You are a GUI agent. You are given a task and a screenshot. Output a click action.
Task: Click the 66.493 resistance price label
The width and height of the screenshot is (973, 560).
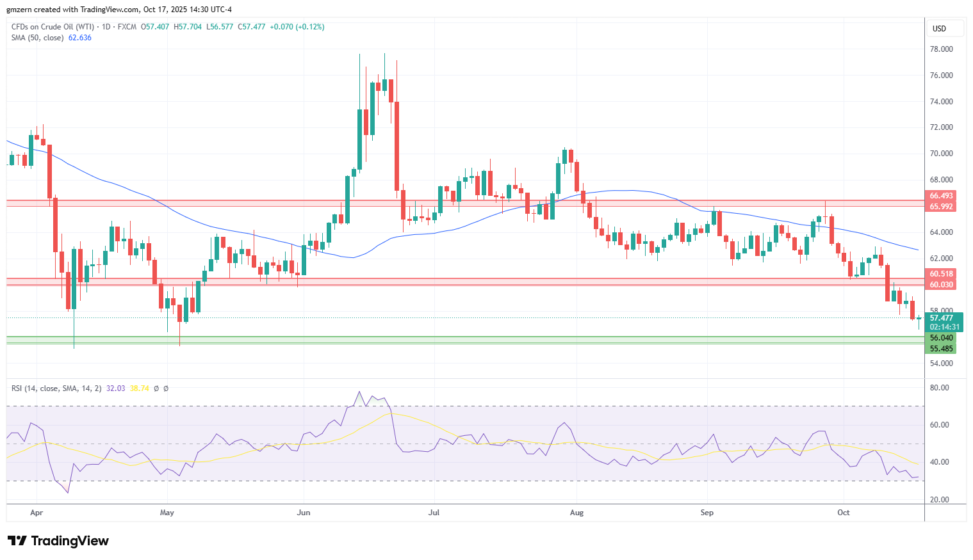[941, 196]
